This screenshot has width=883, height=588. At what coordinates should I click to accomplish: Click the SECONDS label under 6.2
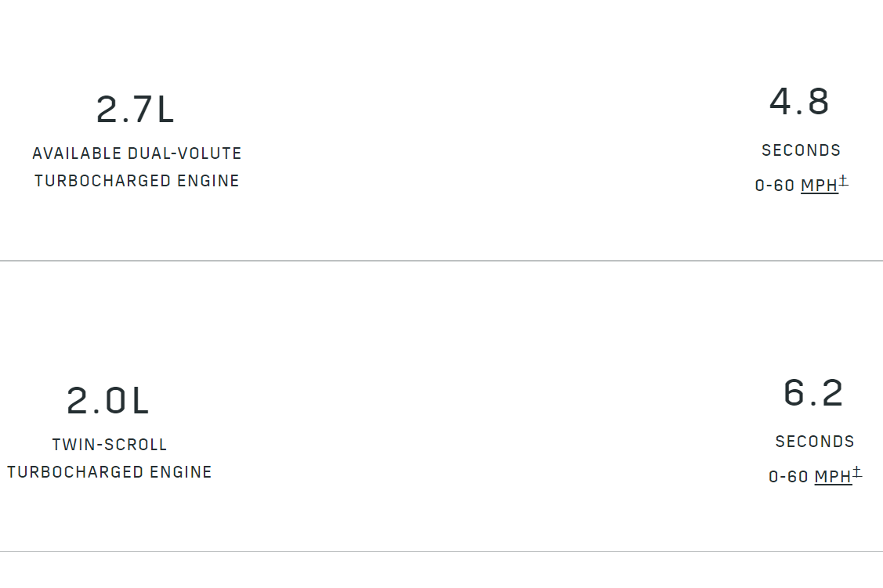(815, 442)
